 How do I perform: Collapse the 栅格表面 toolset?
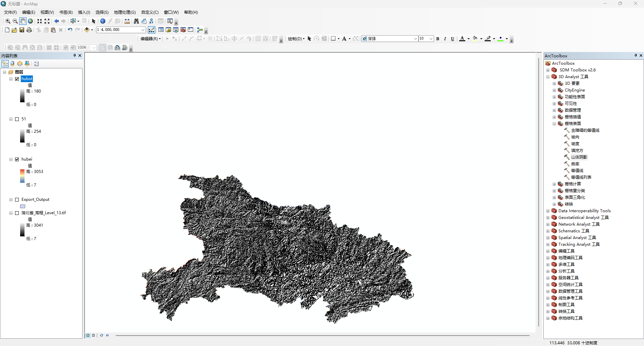[554, 124]
